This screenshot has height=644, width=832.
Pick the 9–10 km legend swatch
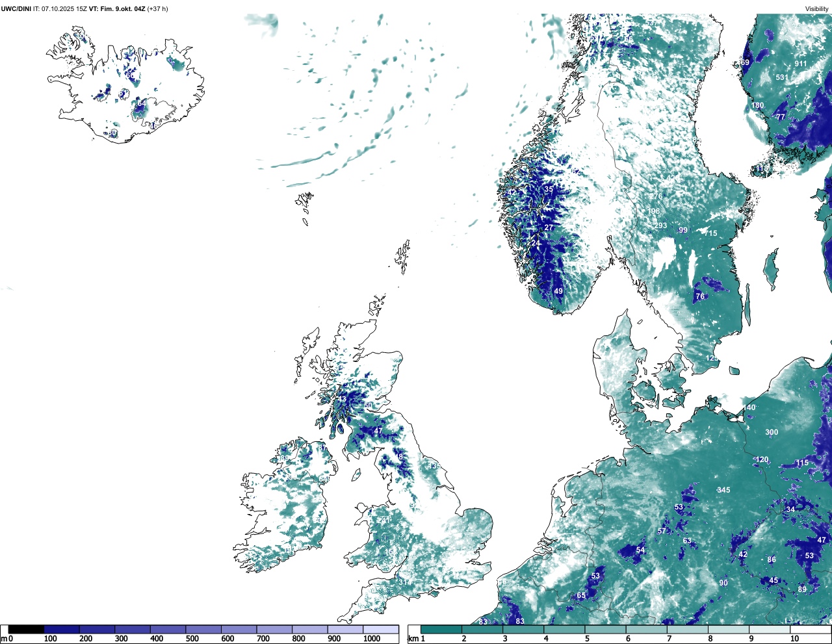(769, 630)
